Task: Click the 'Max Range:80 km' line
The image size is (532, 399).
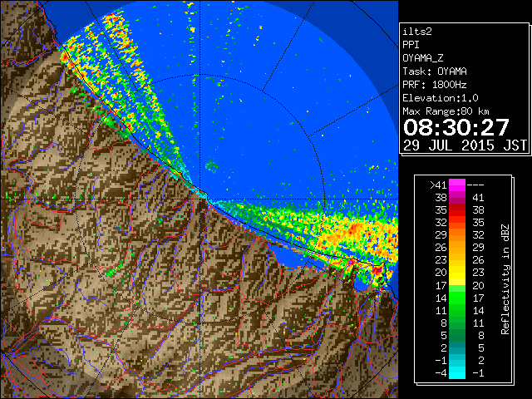Action: [x=446, y=111]
